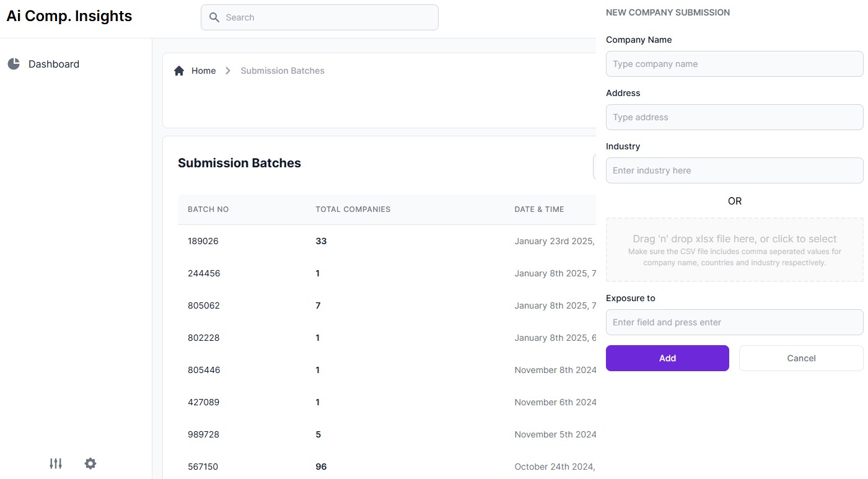Image resolution: width=868 pixels, height=479 pixels.
Task: Select the Submission Batches breadcrumb
Action: tap(283, 71)
